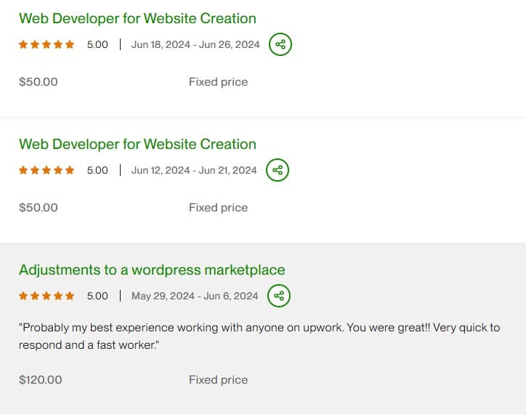Click star rating of job starting Jun 12
Image resolution: width=526 pixels, height=420 pixels.
coord(46,170)
